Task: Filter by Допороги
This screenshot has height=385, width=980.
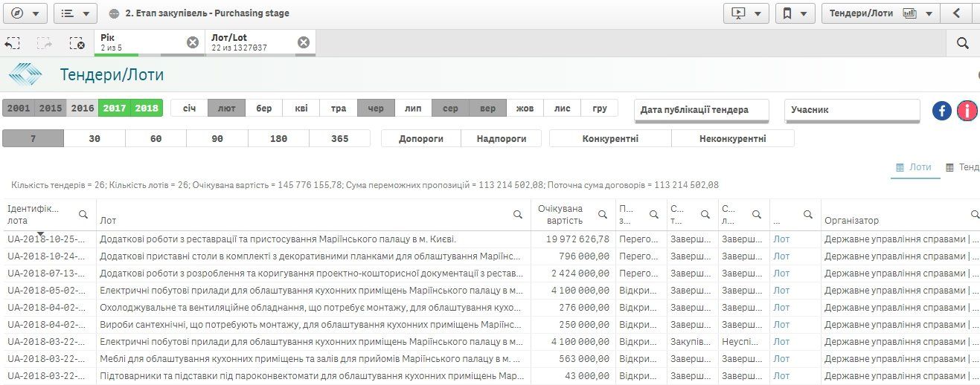Action: (x=421, y=138)
